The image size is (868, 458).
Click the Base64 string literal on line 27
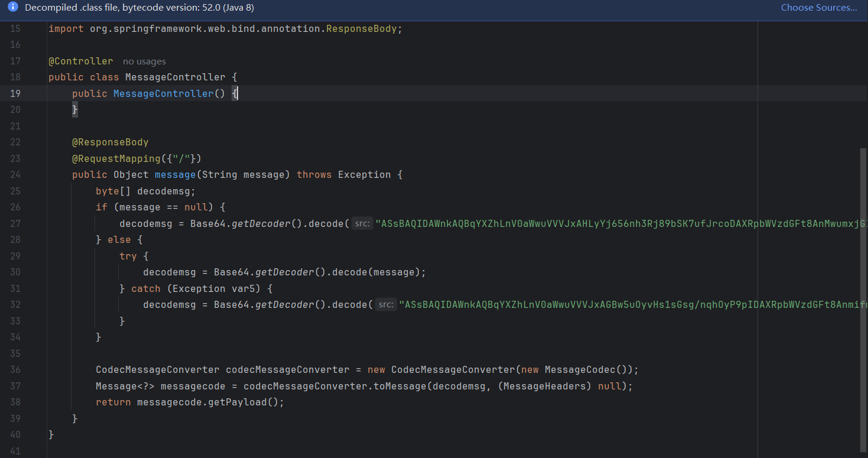pos(622,223)
